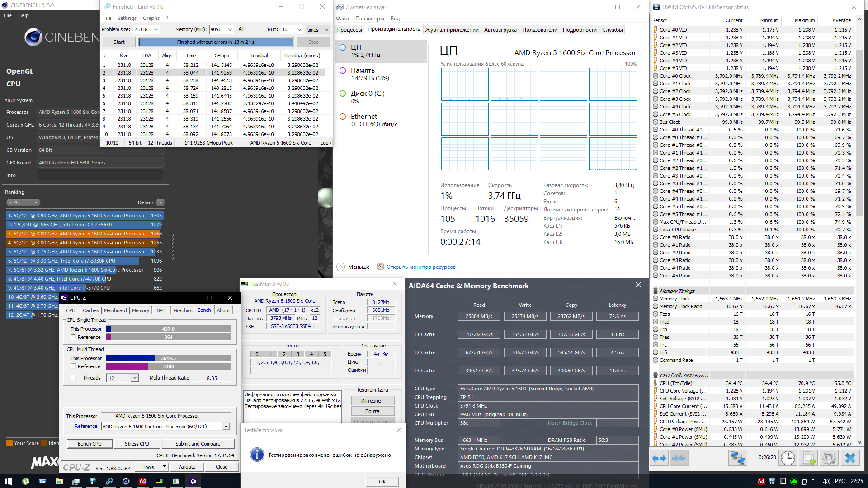Toggle the Threads checkbox in CPU-Z
This screenshot has width=868, height=488.
point(73,378)
